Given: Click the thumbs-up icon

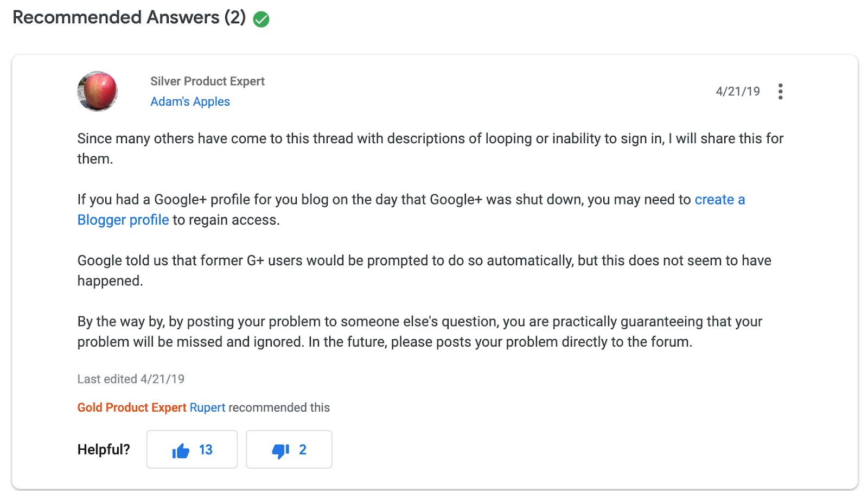Looking at the screenshot, I should [181, 450].
